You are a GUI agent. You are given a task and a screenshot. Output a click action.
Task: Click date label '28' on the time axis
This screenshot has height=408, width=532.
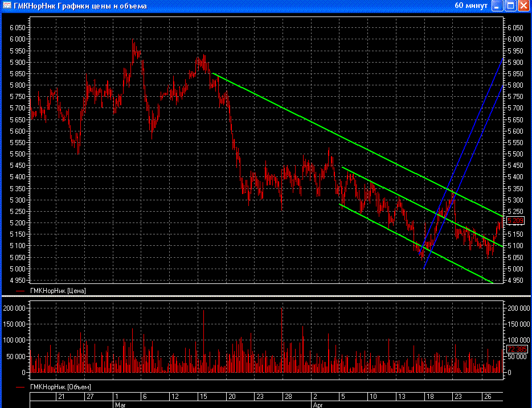[288, 397]
